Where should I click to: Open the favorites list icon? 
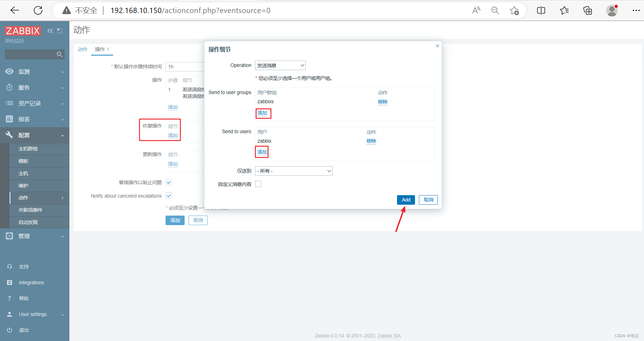[x=564, y=10]
